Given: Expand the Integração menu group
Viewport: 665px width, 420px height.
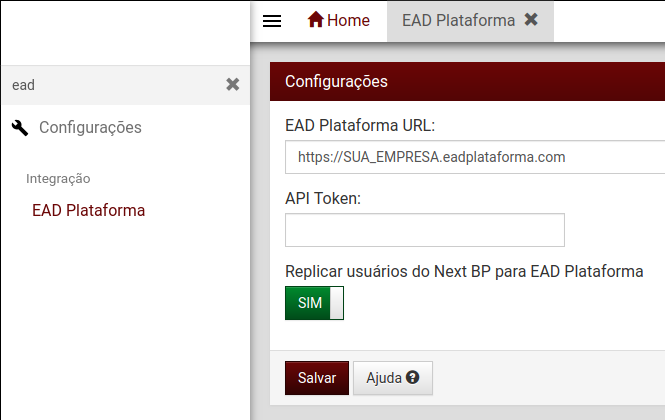Looking at the screenshot, I should 58,179.
